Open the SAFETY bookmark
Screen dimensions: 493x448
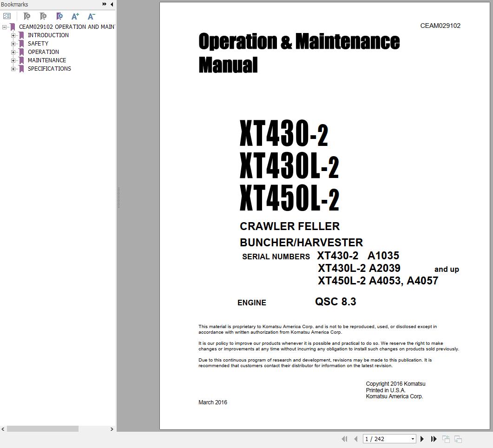click(x=38, y=44)
